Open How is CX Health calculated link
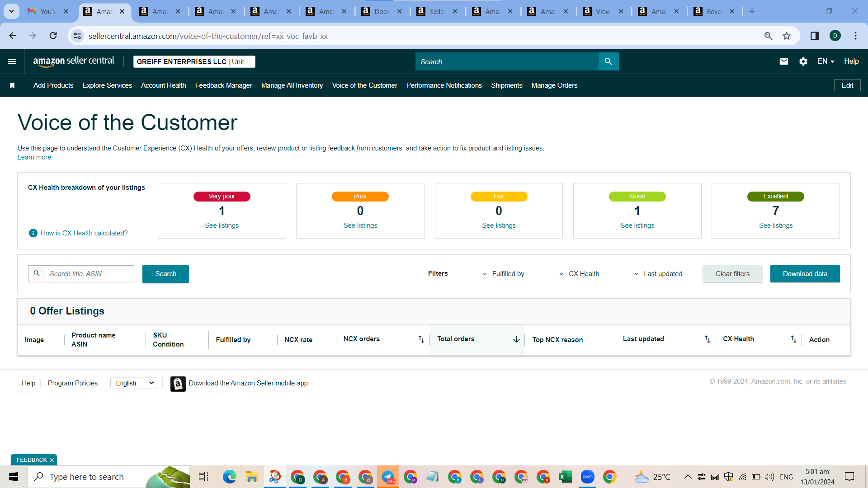The width and height of the screenshot is (868, 488). (84, 233)
